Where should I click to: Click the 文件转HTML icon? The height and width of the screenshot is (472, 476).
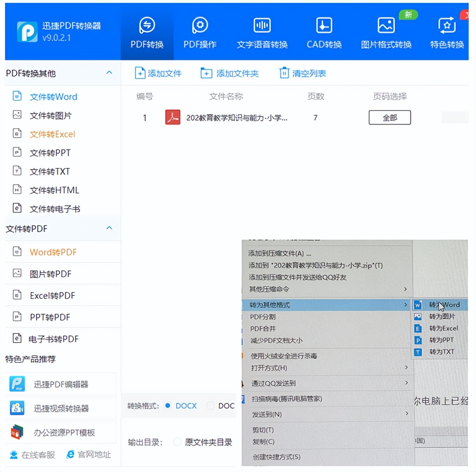tap(17, 189)
